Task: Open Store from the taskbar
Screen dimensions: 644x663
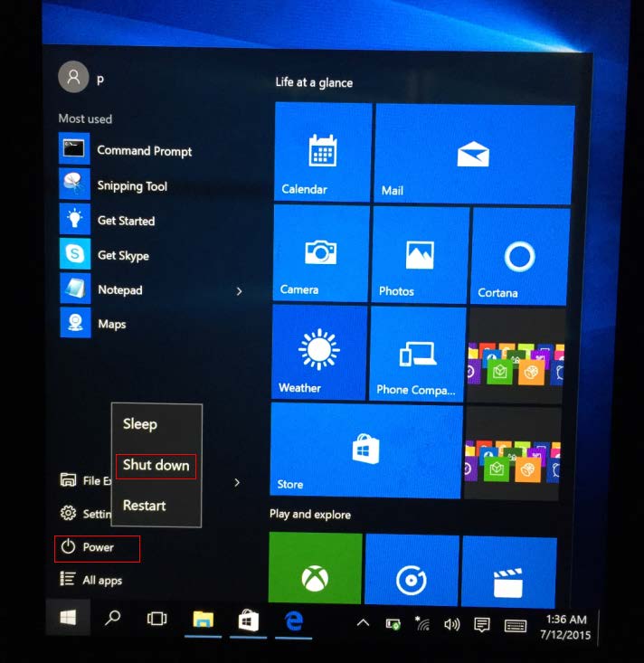Action: pos(248,620)
